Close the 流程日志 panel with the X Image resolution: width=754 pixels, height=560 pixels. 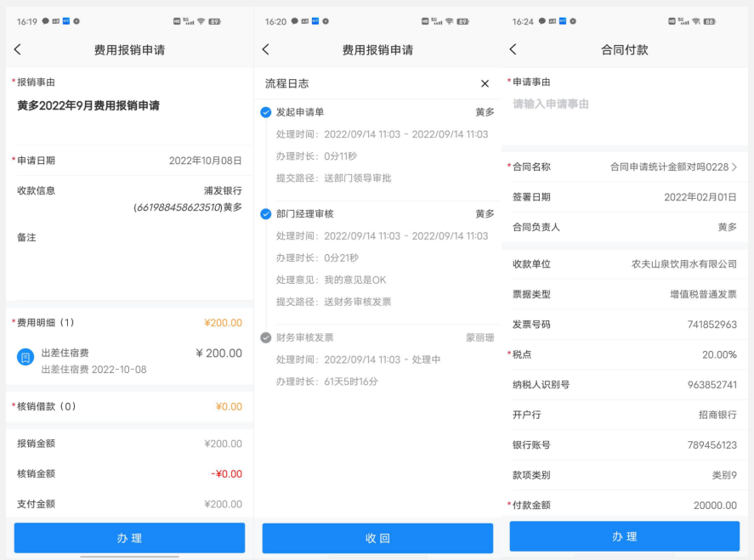(x=485, y=83)
